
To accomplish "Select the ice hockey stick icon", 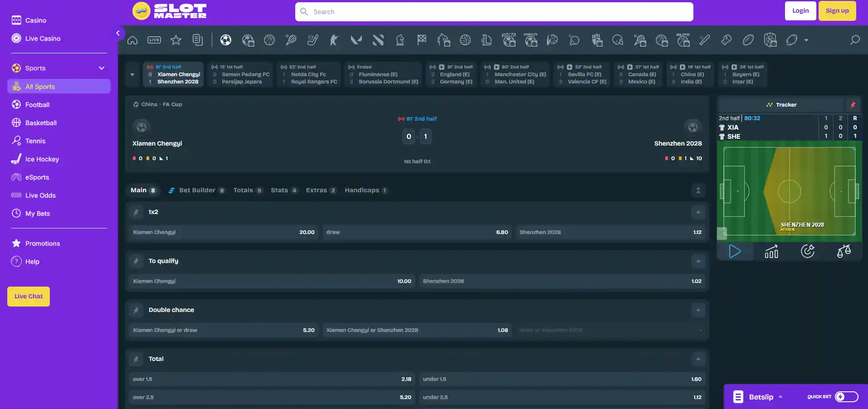I will pos(313,40).
